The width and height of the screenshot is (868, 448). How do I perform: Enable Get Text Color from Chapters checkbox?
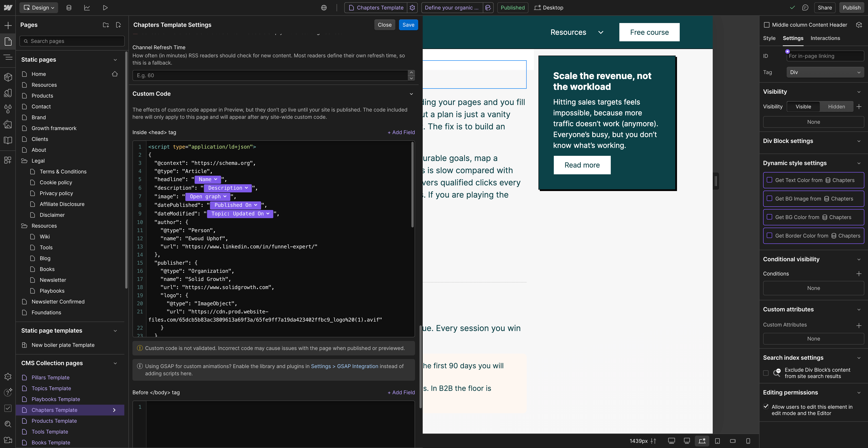point(769,180)
